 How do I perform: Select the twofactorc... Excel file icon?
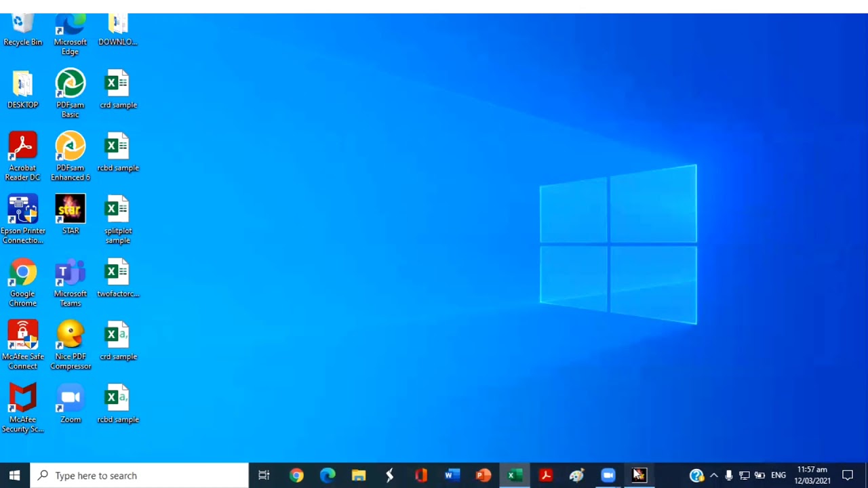[117, 279]
